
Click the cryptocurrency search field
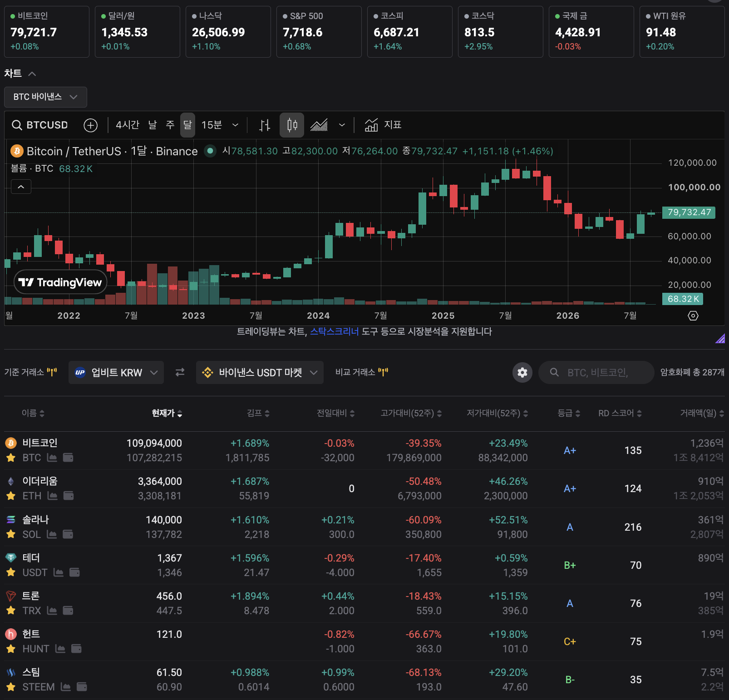tap(596, 373)
